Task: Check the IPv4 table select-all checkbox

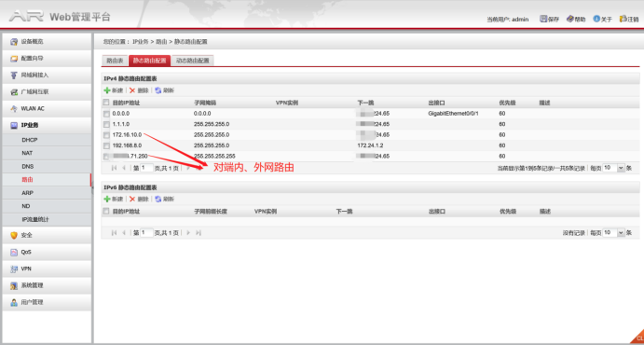Action: (106, 103)
